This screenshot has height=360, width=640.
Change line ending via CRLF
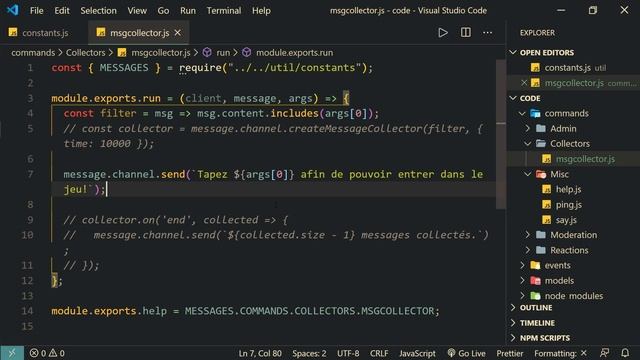pos(379,353)
